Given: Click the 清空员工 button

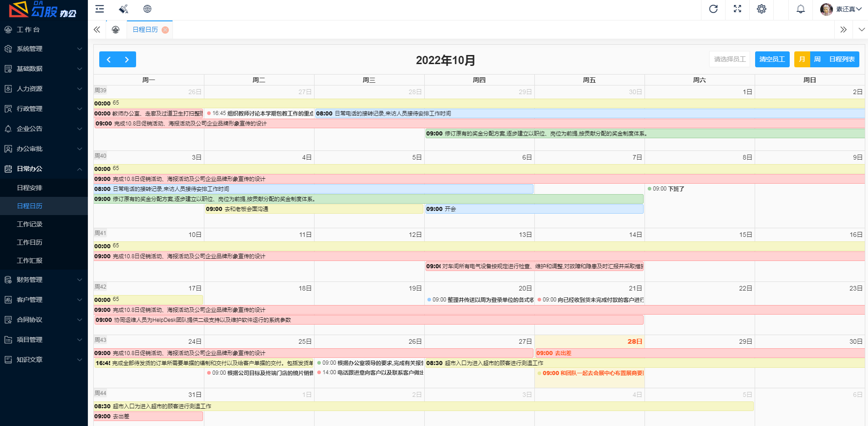Looking at the screenshot, I should [772, 59].
